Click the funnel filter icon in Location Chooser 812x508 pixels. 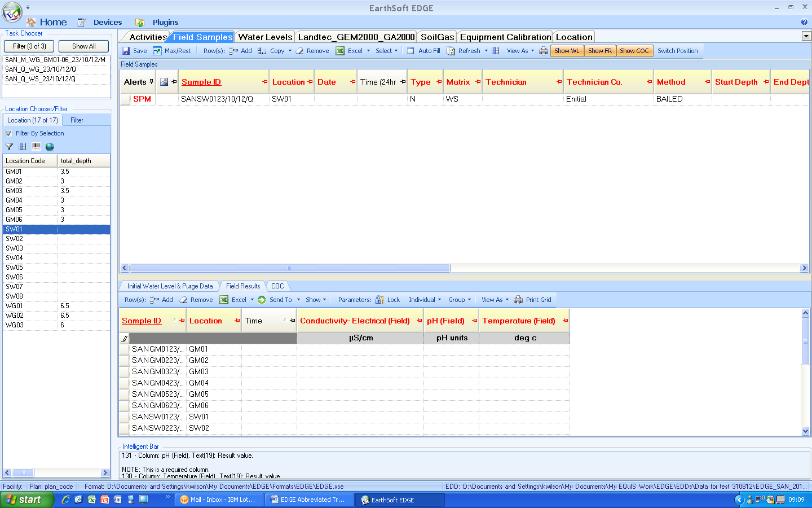9,147
